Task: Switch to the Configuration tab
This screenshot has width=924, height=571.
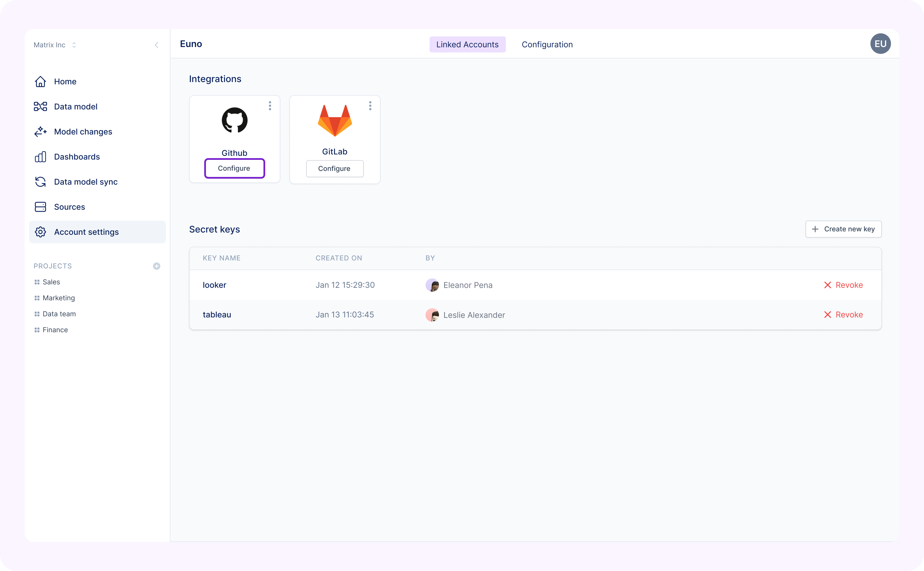Action: point(547,44)
